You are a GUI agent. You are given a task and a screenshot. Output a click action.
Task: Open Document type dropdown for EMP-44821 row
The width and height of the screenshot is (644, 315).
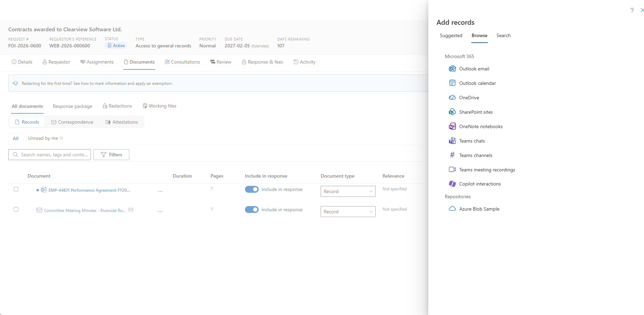(348, 191)
